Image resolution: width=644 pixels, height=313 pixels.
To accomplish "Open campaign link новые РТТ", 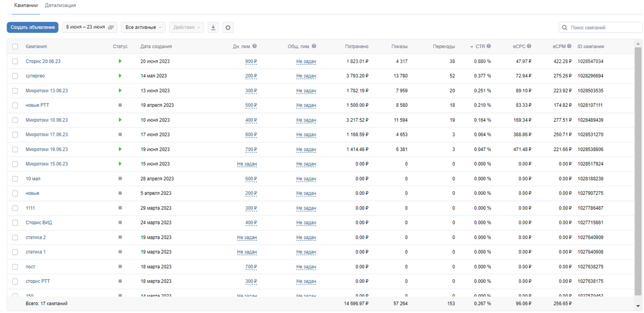I will [x=37, y=105].
